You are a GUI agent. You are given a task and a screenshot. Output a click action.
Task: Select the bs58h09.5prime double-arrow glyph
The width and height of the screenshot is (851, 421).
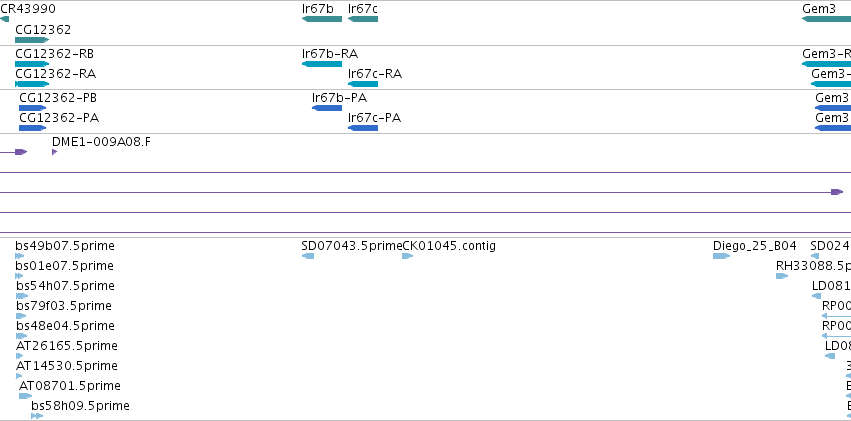point(37,416)
